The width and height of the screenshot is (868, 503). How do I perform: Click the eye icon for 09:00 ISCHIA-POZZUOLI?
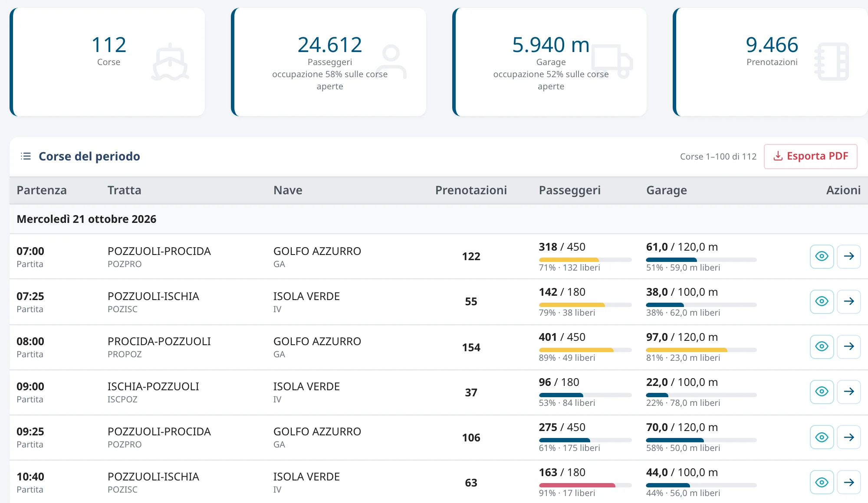point(822,392)
